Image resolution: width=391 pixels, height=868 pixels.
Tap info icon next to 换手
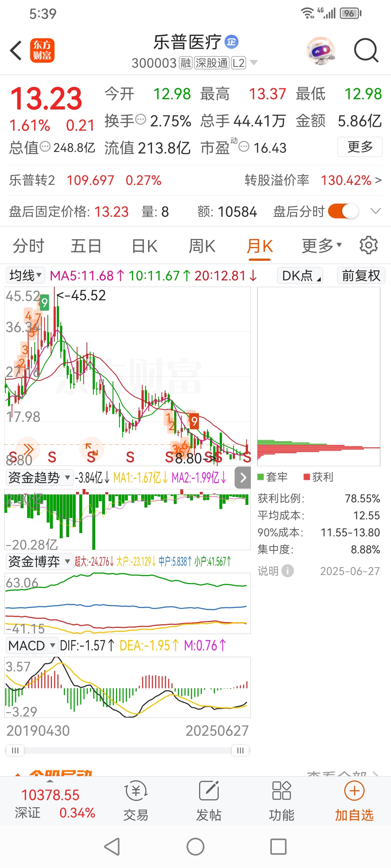(140, 119)
